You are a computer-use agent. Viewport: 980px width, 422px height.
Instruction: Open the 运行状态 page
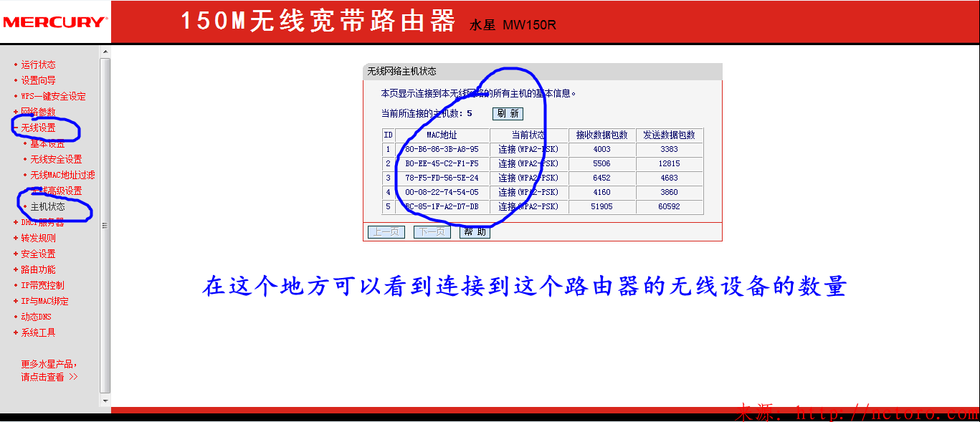38,64
